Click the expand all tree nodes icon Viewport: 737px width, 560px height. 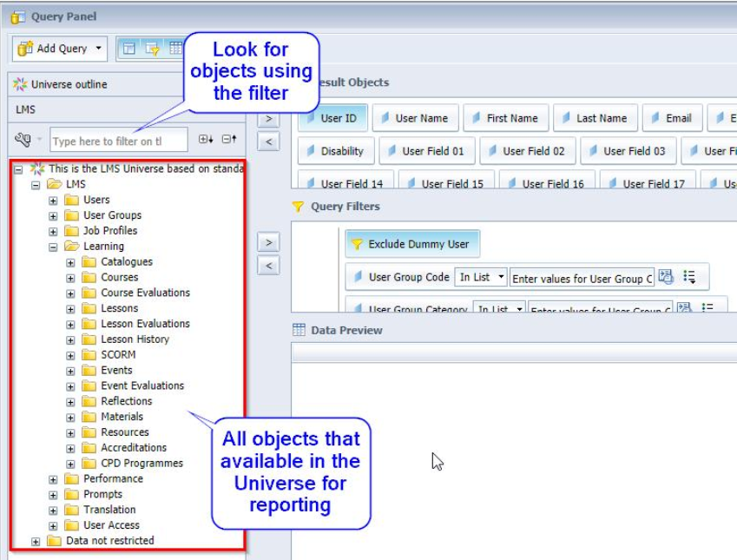click(206, 140)
